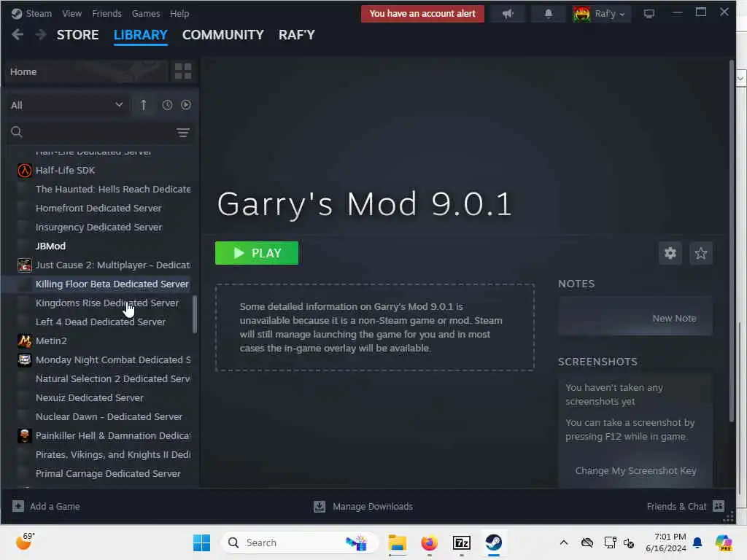Click the sort ascending arrow icon
This screenshot has height=560, width=747.
point(144,105)
